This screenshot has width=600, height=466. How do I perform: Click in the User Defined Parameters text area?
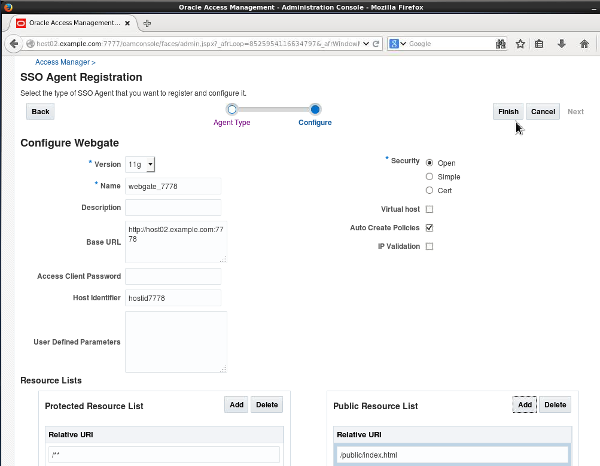pos(176,342)
